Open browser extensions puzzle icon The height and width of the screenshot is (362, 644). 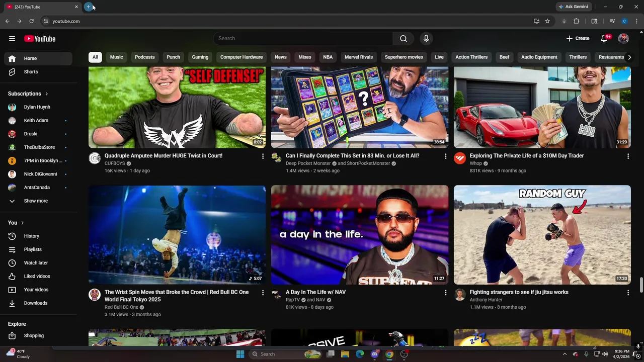(577, 21)
